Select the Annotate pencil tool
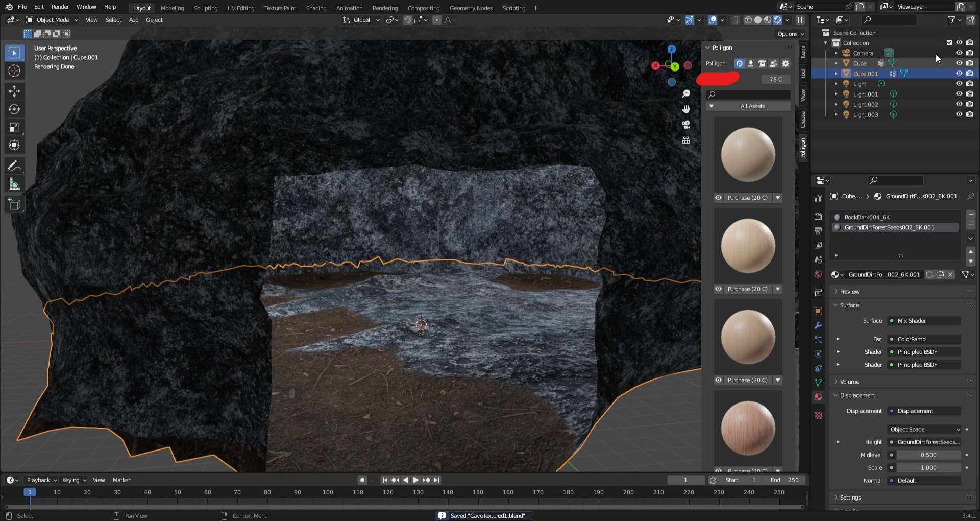 pyautogui.click(x=14, y=166)
